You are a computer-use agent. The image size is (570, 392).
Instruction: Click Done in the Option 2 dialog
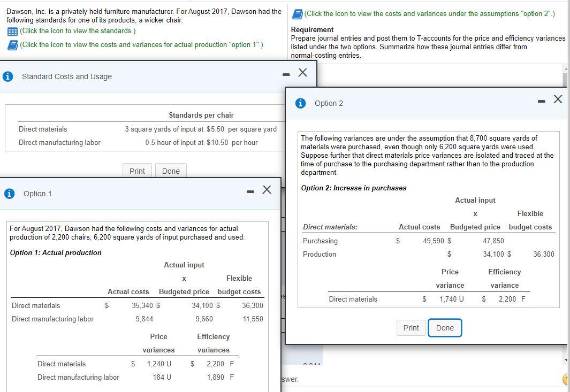[x=445, y=328]
